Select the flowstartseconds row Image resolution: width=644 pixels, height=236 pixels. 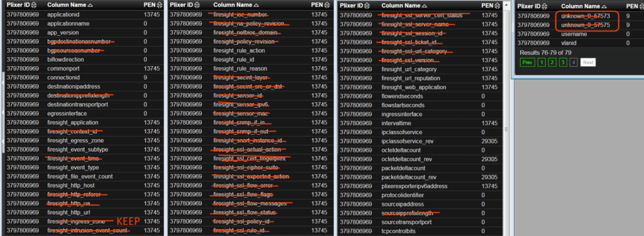pyautogui.click(x=419, y=105)
